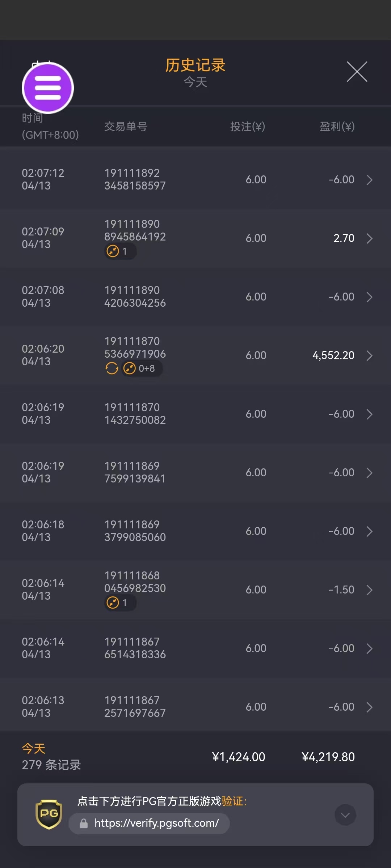The width and height of the screenshot is (391, 868).
Task: Click free-spin icon on 02:07:09 record
Action: (x=113, y=251)
